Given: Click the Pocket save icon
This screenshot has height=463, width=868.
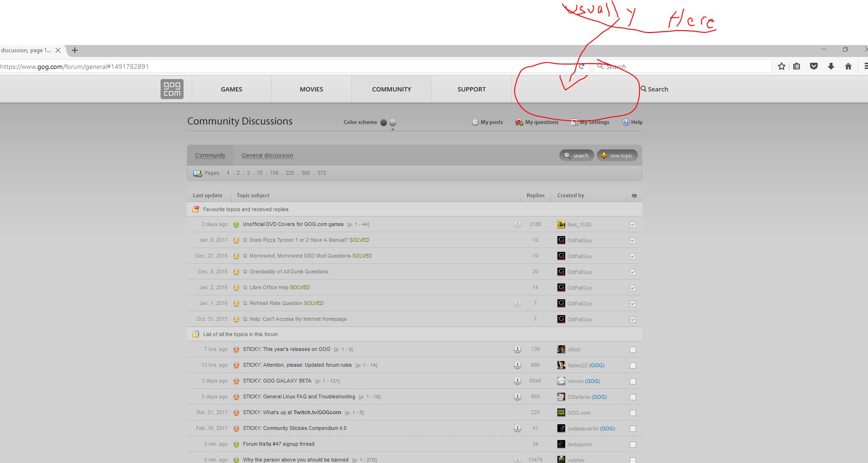Looking at the screenshot, I should tap(814, 67).
